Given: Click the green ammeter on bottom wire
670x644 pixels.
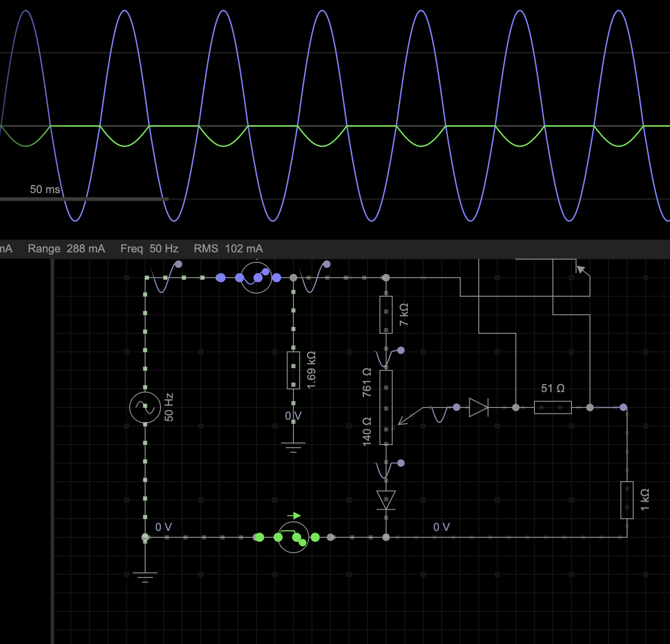Looking at the screenshot, I should [293, 537].
